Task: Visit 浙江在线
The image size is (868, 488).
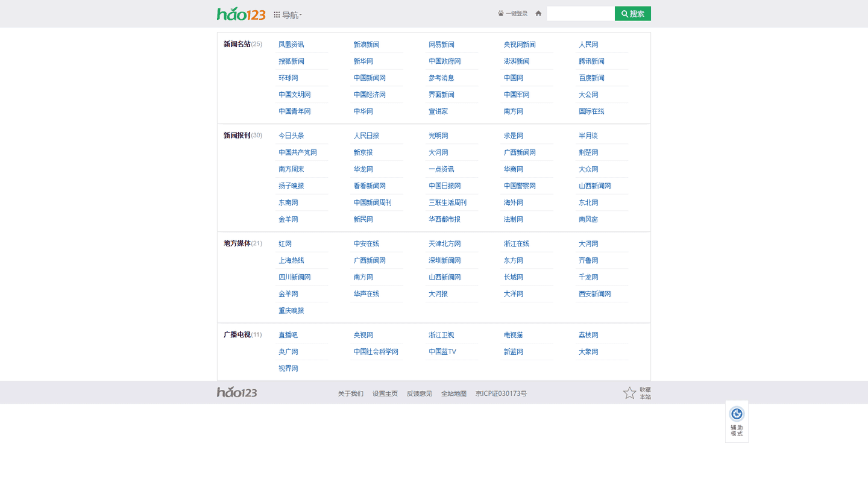Action: pos(517,244)
